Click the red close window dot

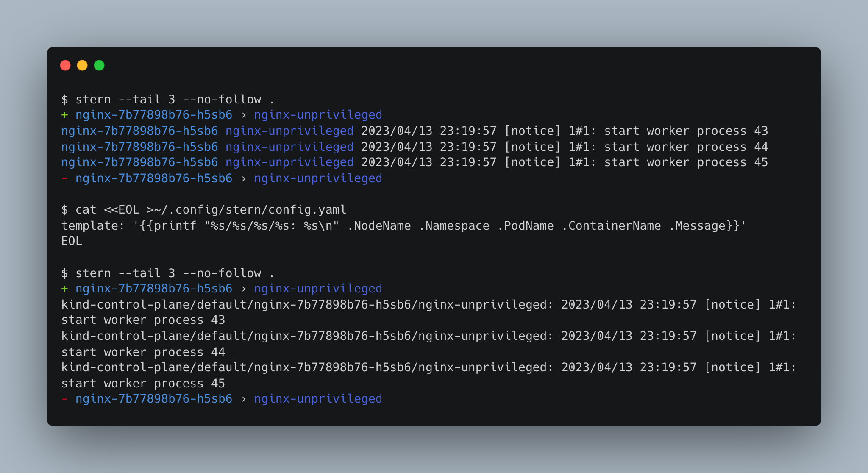[x=65, y=65]
